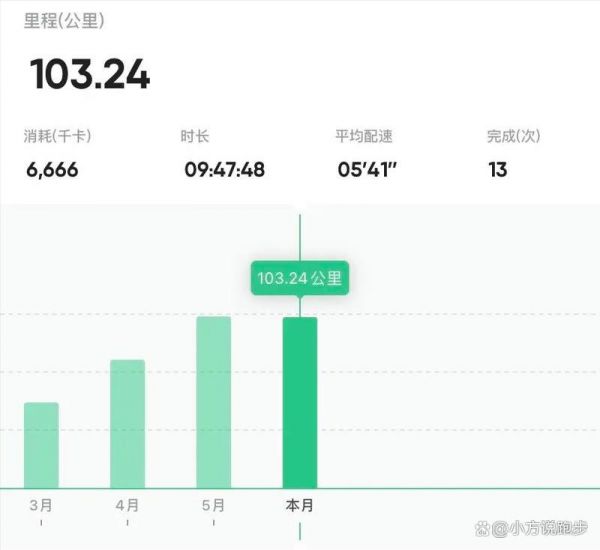600x550 pixels.
Task: Tap the 05'41" pace value
Action: point(367,169)
